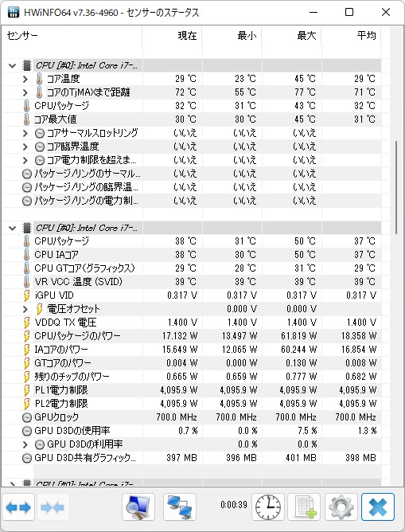Open the sensor search monitor-with-magnifier button

pyautogui.click(x=138, y=507)
